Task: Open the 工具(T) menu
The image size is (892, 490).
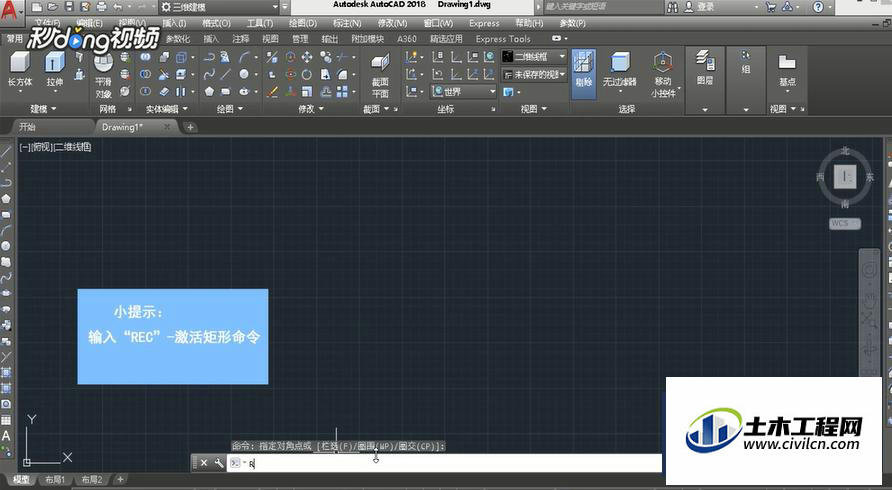Action: (x=260, y=23)
